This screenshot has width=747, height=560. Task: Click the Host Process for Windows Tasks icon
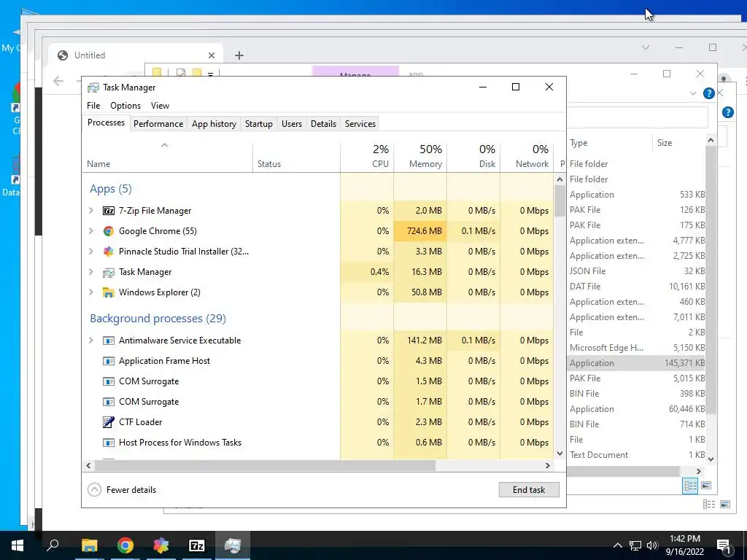tap(109, 443)
